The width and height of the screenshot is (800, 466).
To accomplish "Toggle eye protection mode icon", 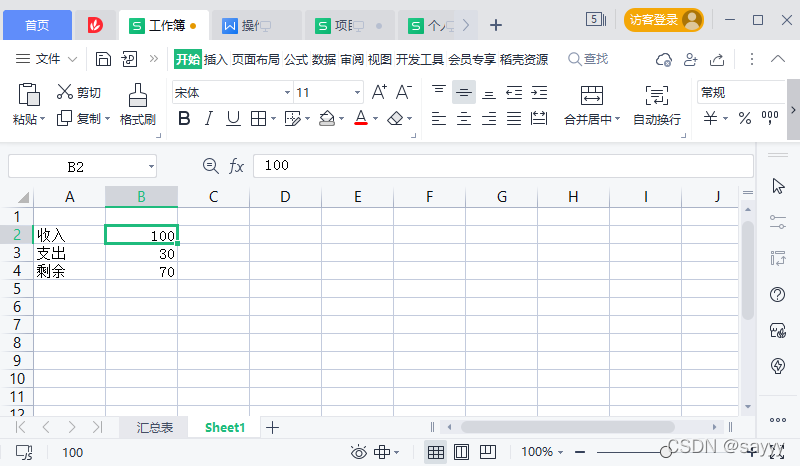I will click(358, 452).
